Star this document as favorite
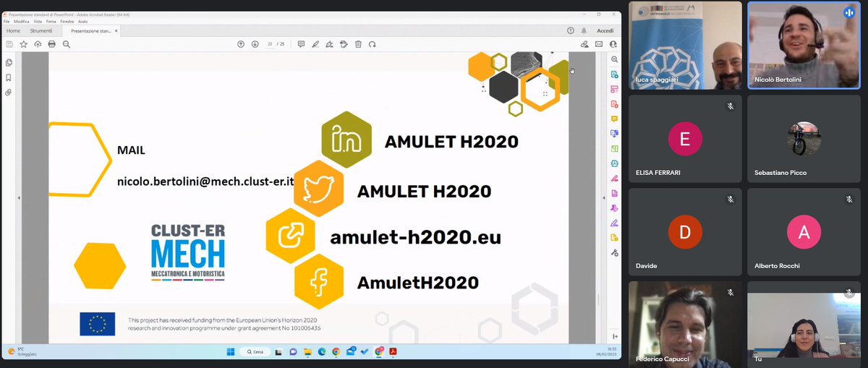 [24, 44]
